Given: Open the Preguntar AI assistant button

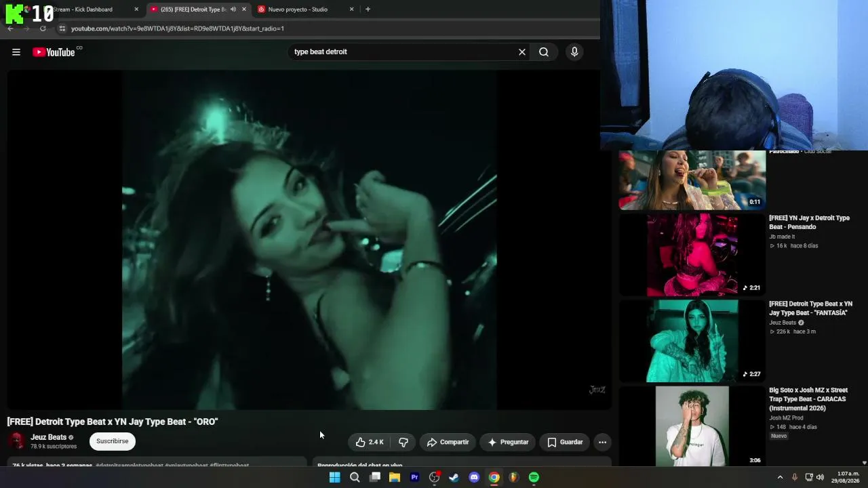Looking at the screenshot, I should pyautogui.click(x=508, y=442).
